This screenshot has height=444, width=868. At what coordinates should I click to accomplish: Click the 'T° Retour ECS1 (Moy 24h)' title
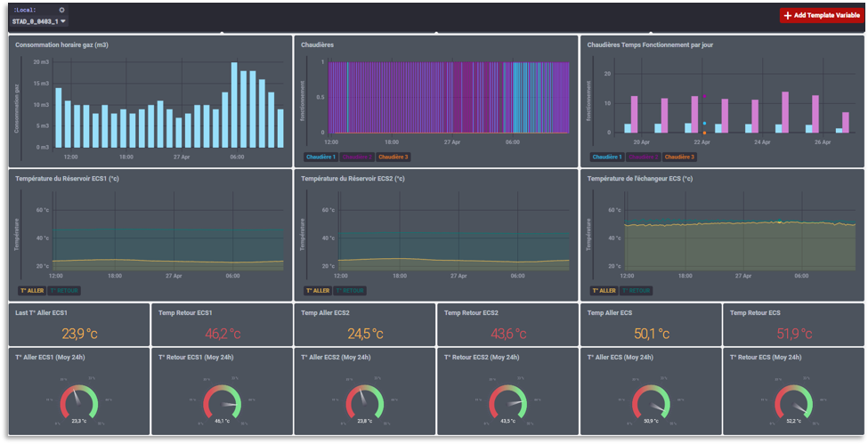click(x=195, y=358)
